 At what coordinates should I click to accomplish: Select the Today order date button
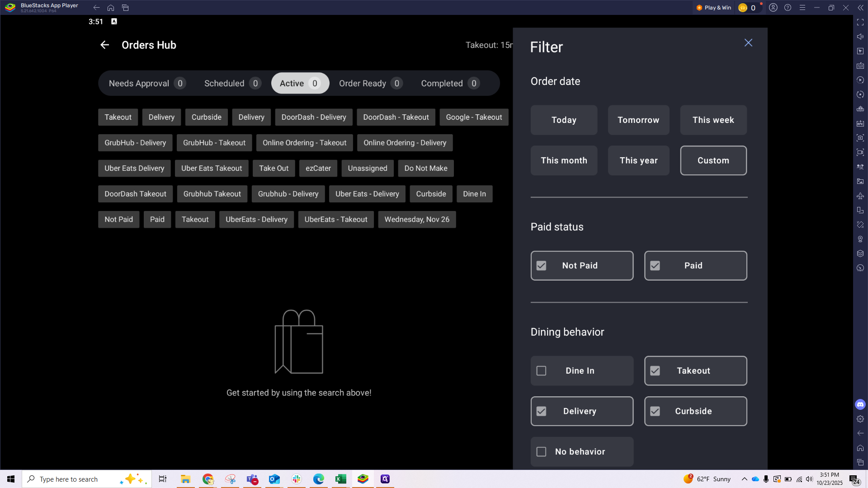[x=564, y=120]
